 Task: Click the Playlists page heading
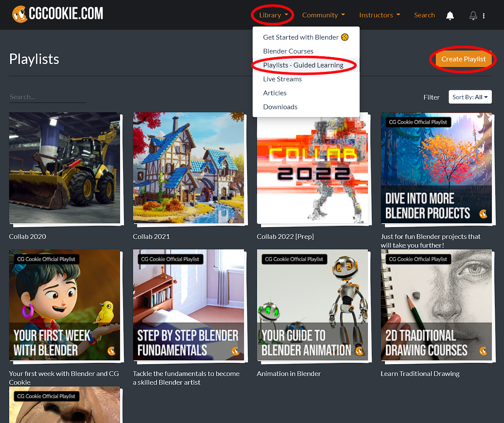(34, 59)
